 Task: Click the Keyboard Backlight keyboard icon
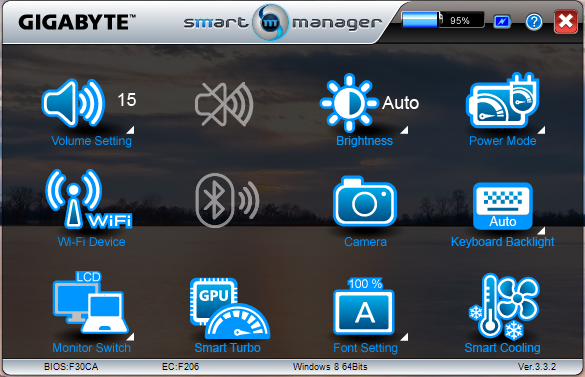(503, 206)
